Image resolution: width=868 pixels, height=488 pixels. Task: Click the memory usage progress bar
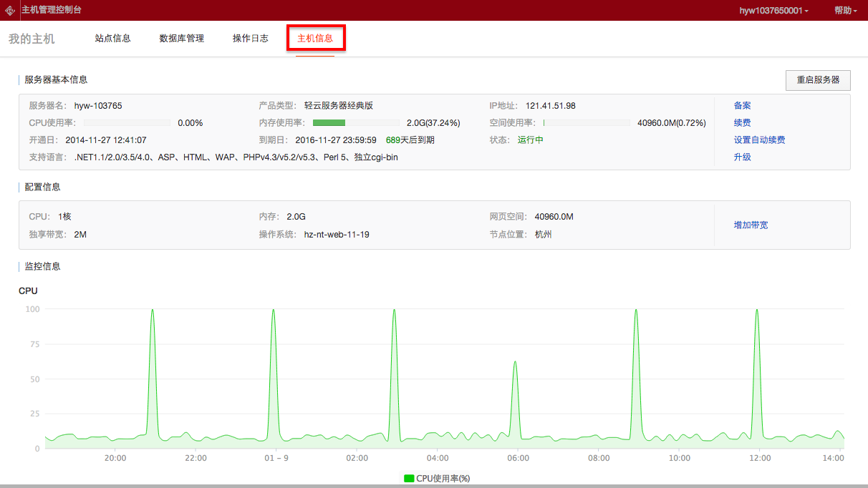(x=356, y=123)
